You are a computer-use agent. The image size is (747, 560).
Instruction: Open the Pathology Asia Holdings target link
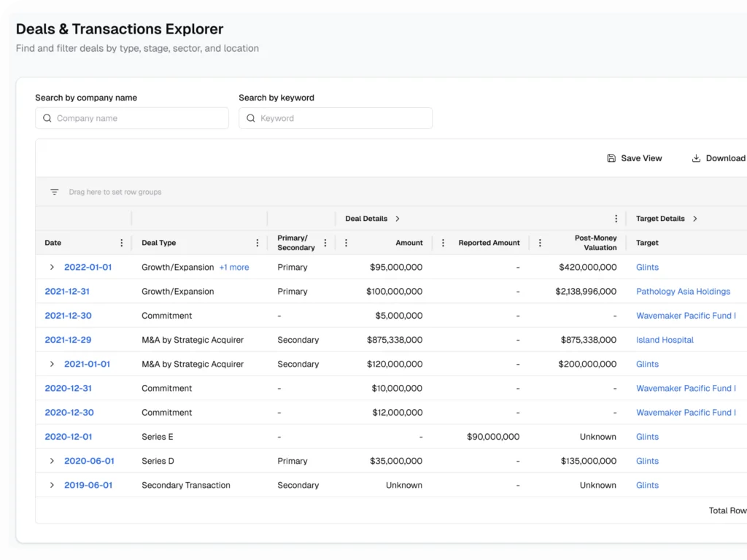(x=683, y=291)
